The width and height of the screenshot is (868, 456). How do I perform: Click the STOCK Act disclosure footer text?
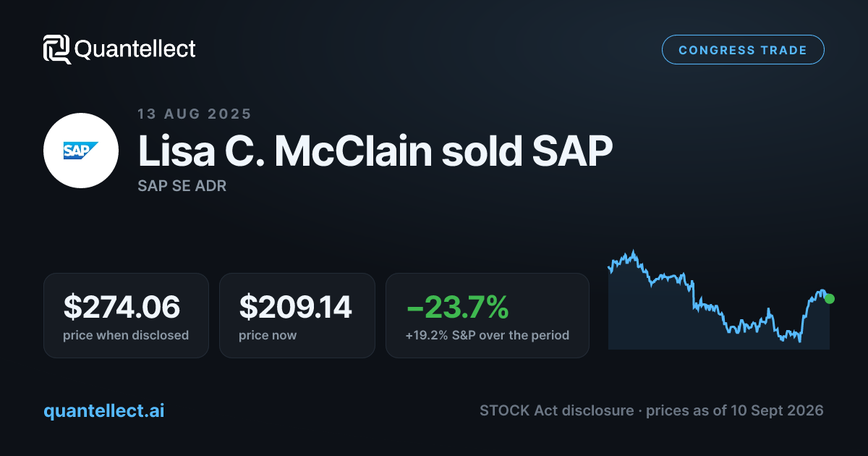[557, 410]
